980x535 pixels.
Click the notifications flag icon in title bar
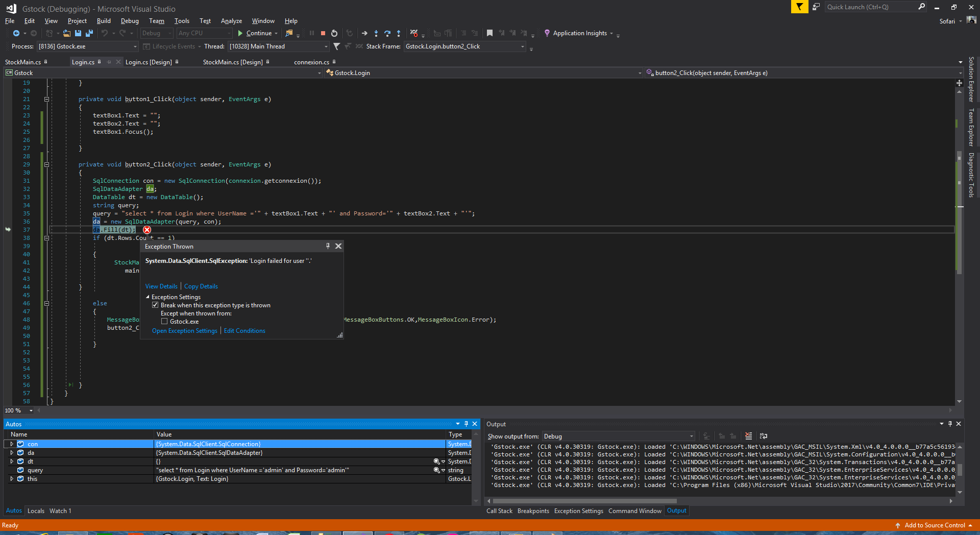pos(799,7)
